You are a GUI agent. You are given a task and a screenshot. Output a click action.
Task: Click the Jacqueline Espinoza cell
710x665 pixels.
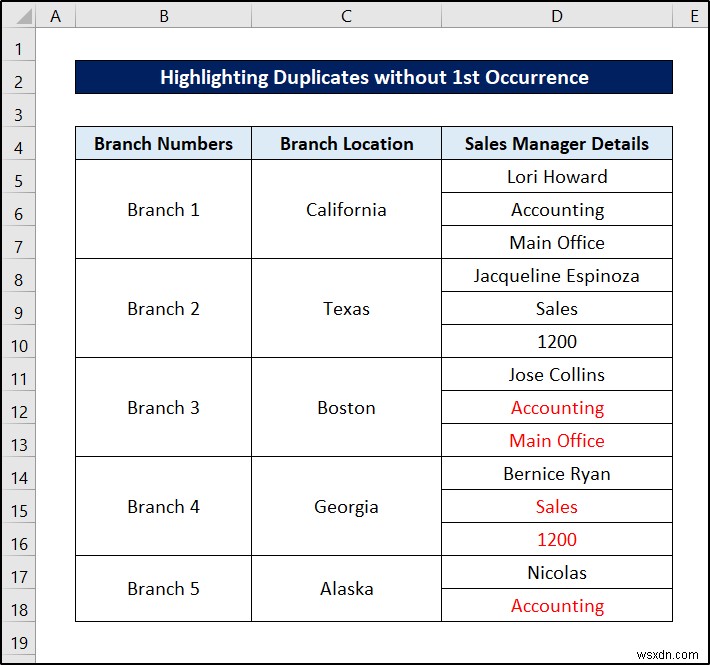(557, 276)
